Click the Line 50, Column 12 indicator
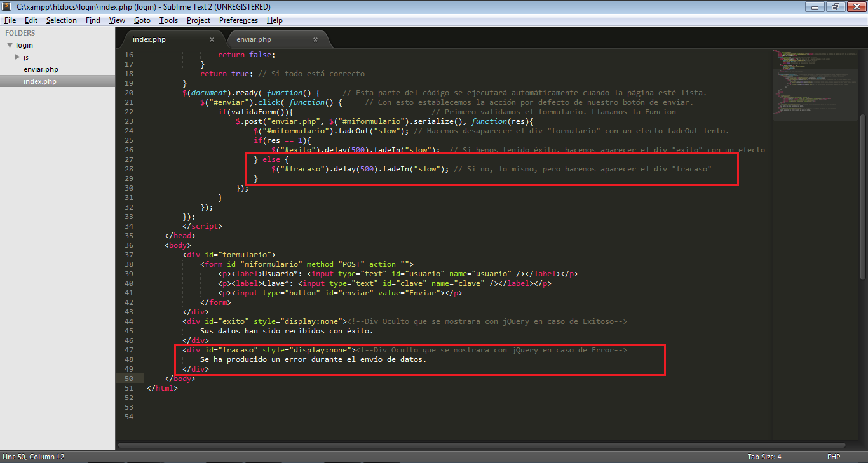The height and width of the screenshot is (463, 868). point(34,456)
